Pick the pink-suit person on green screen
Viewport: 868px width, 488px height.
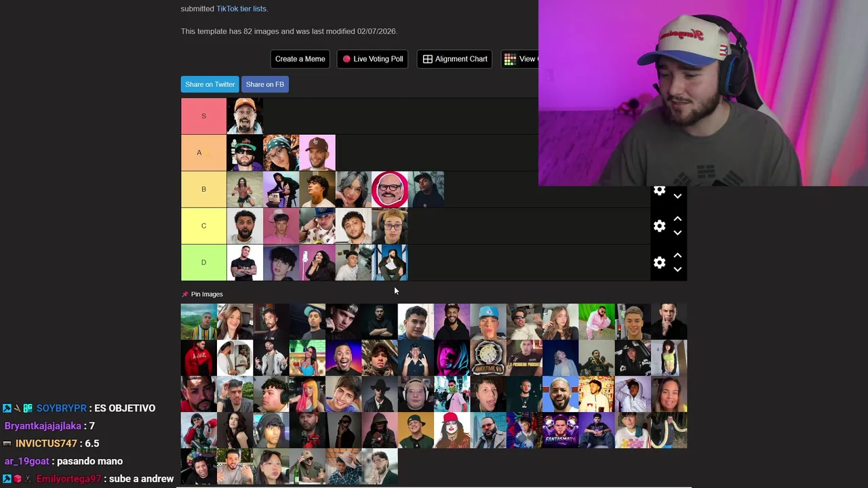597,321
